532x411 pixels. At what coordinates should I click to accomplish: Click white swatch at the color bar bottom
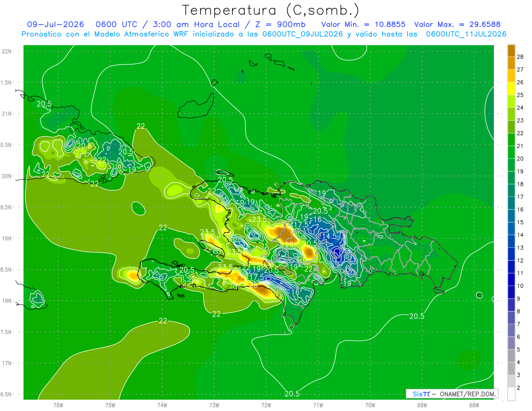[511, 394]
